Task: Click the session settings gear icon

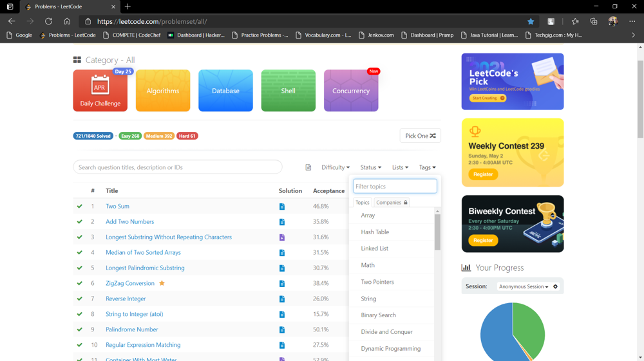Action: (555, 287)
